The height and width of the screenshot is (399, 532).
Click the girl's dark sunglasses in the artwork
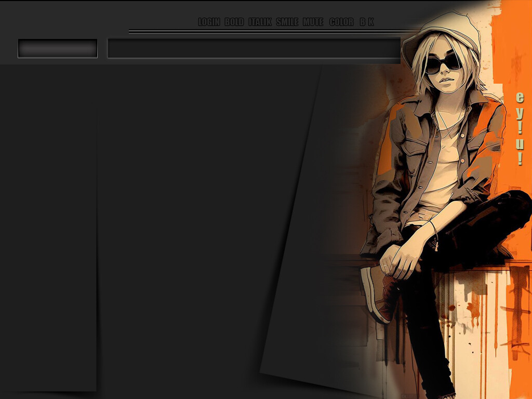click(x=443, y=64)
